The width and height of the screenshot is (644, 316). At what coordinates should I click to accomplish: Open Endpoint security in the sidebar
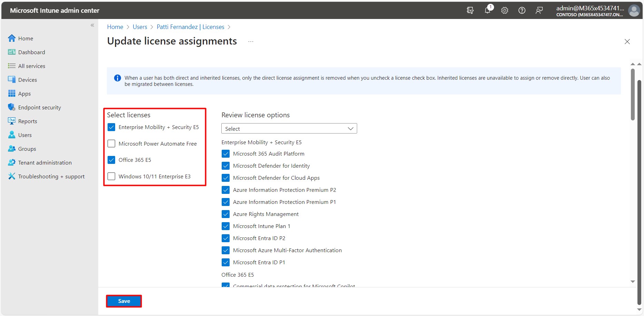[x=40, y=107]
